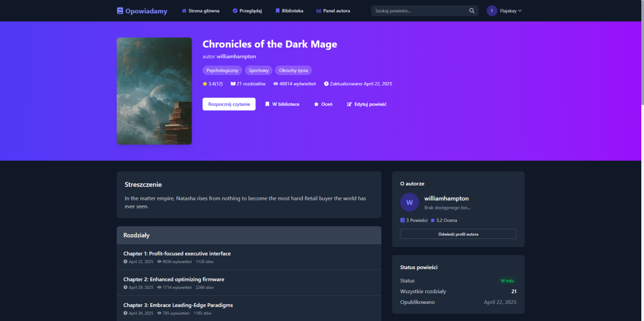The image size is (644, 321).
Task: Open the Przeglądaj navigation item
Action: pyautogui.click(x=247, y=11)
